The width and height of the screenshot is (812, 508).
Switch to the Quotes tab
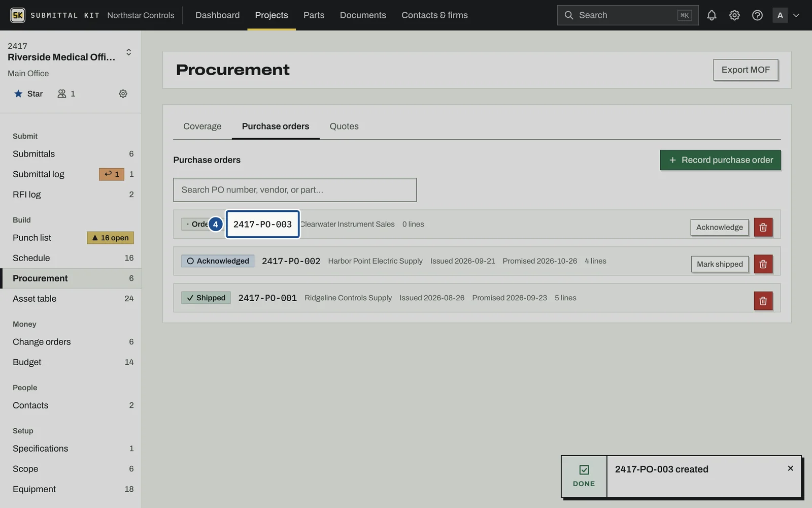[x=344, y=126]
